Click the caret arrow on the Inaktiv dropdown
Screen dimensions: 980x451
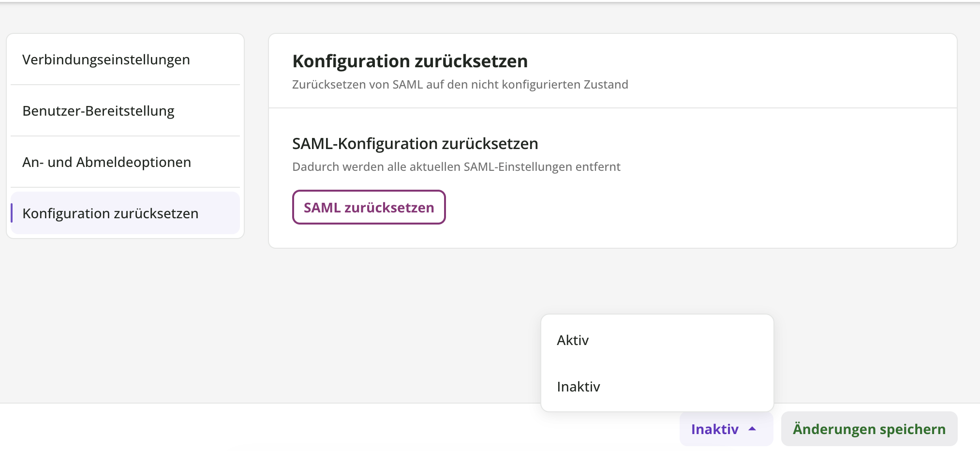752,429
